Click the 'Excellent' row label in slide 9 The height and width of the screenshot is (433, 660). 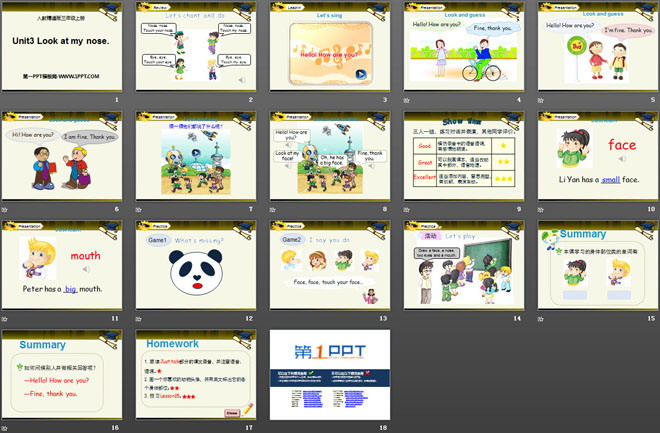[x=424, y=177]
